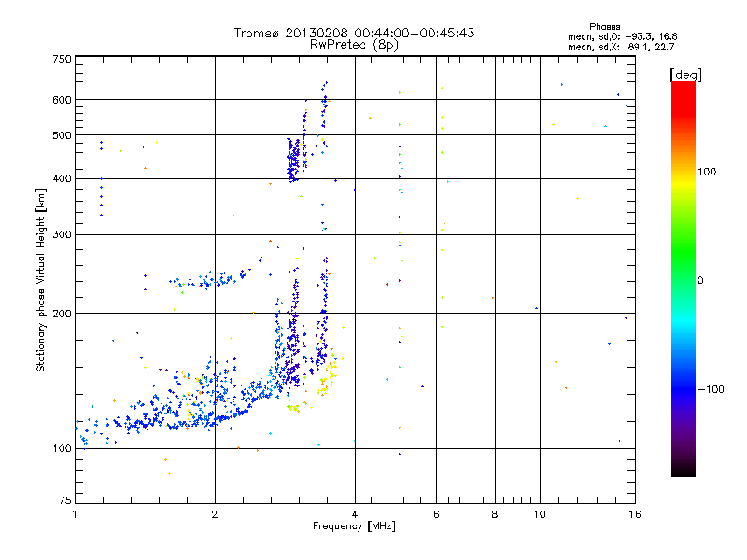The height and width of the screenshot is (560, 747).
Task: Click the '[deg]' unit label above the colorbar
Action: (685, 75)
